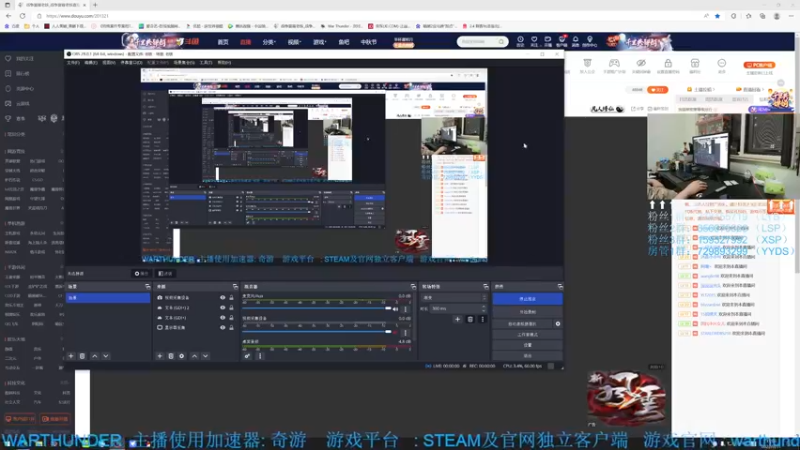Remove the selected source with the trash icon in OBS
This screenshot has height=450, width=800.
point(171,356)
